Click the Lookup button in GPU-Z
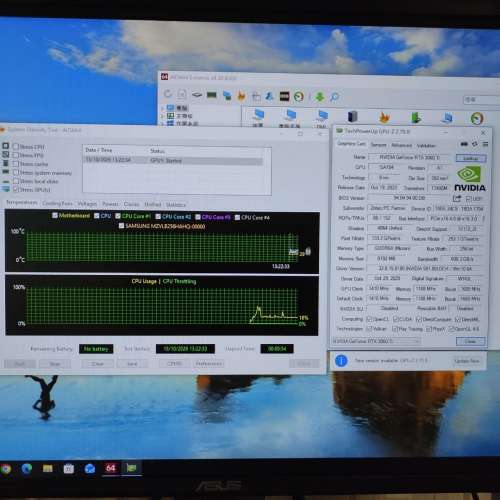The height and width of the screenshot is (500, 500). click(471, 158)
